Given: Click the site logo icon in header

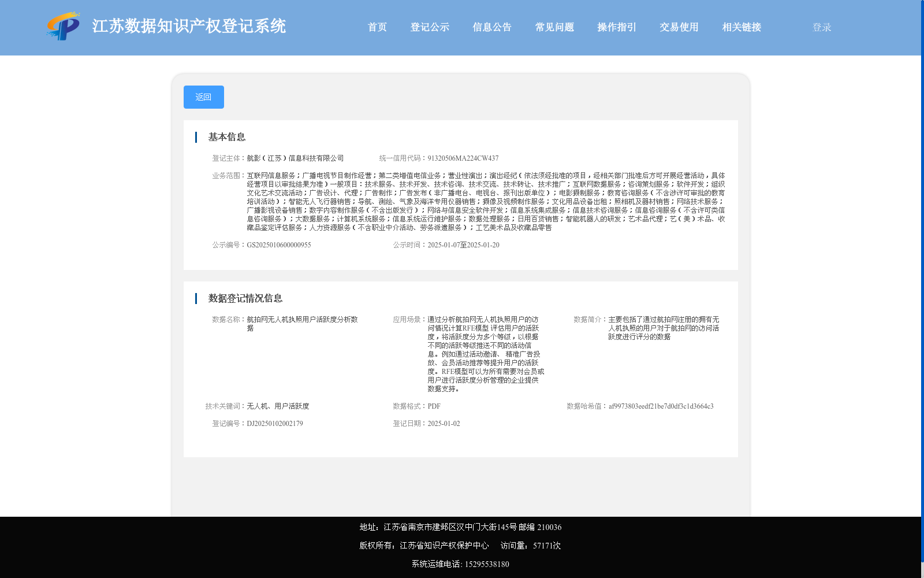Looking at the screenshot, I should pyautogui.click(x=64, y=27).
